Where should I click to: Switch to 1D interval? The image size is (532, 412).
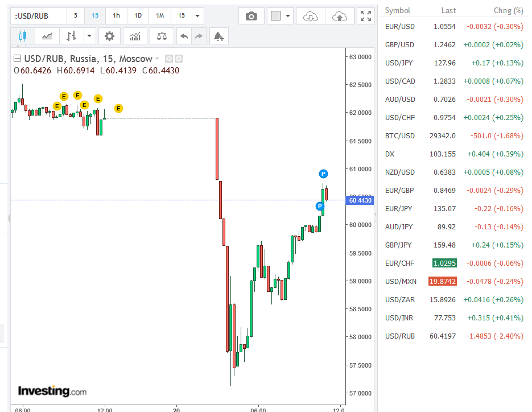138,15
